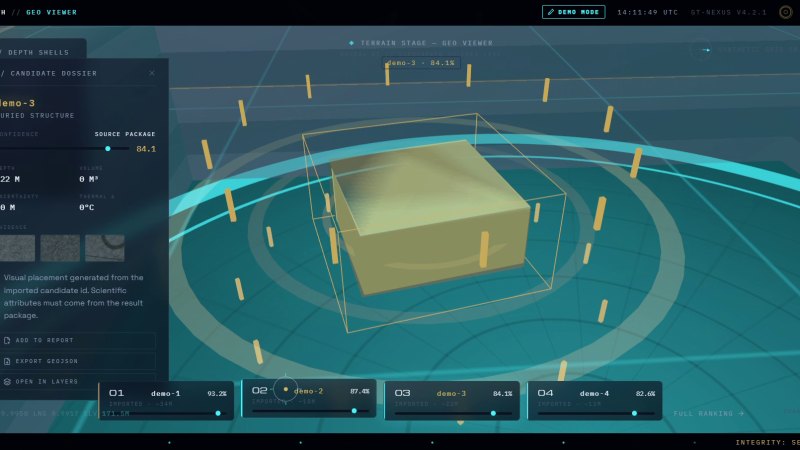Click the Source Package label
Viewport: 800px width, 450px height.
pos(125,134)
